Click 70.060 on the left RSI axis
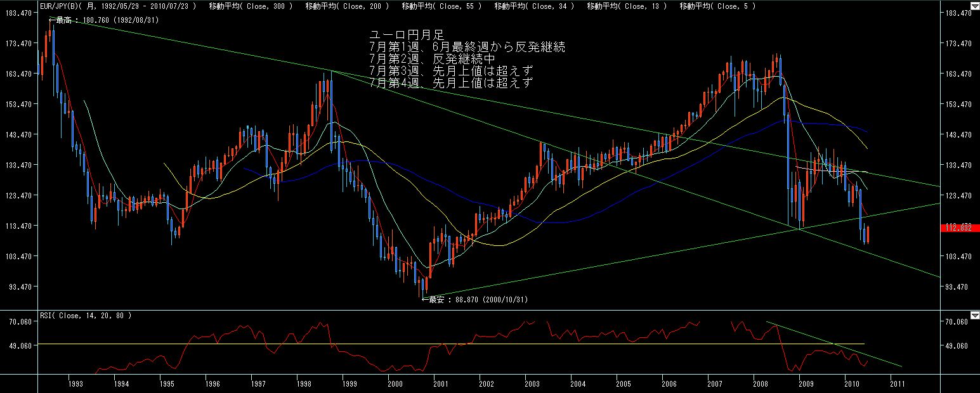The height and width of the screenshot is (393, 980). click(x=19, y=323)
